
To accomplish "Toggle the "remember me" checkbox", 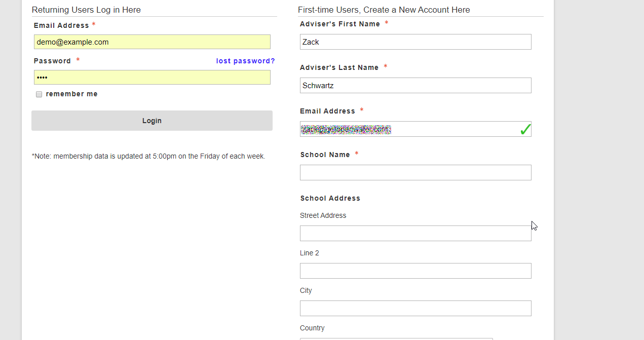I will 39,94.
